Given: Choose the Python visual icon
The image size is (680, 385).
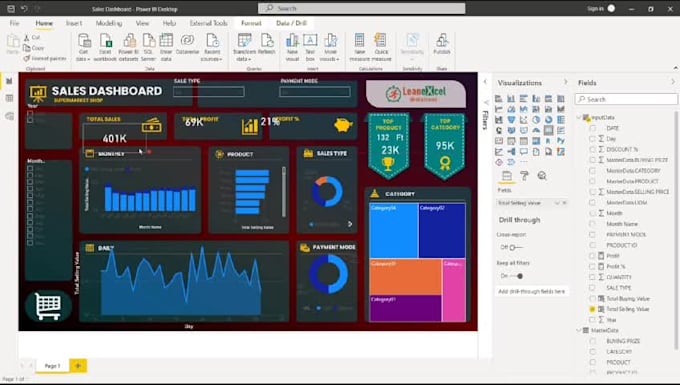Looking at the screenshot, I should tap(561, 141).
